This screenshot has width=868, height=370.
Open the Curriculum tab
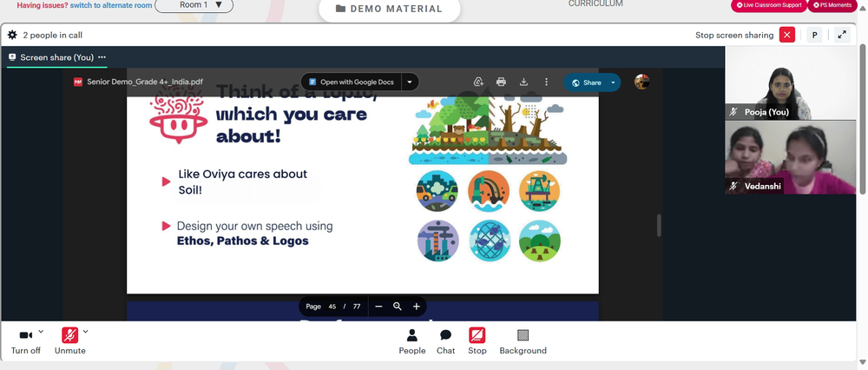click(x=595, y=3)
